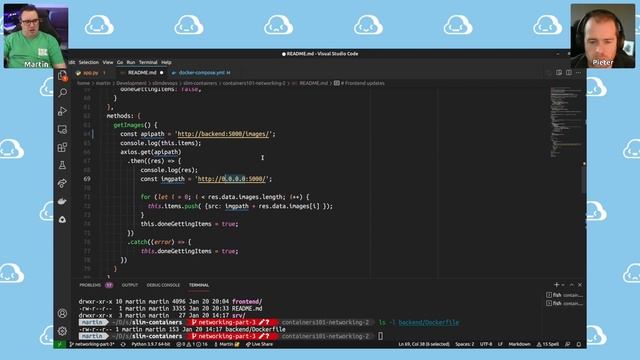The image size is (640, 360).
Task: Change file encoding via UTF-8
Action: coord(486,344)
